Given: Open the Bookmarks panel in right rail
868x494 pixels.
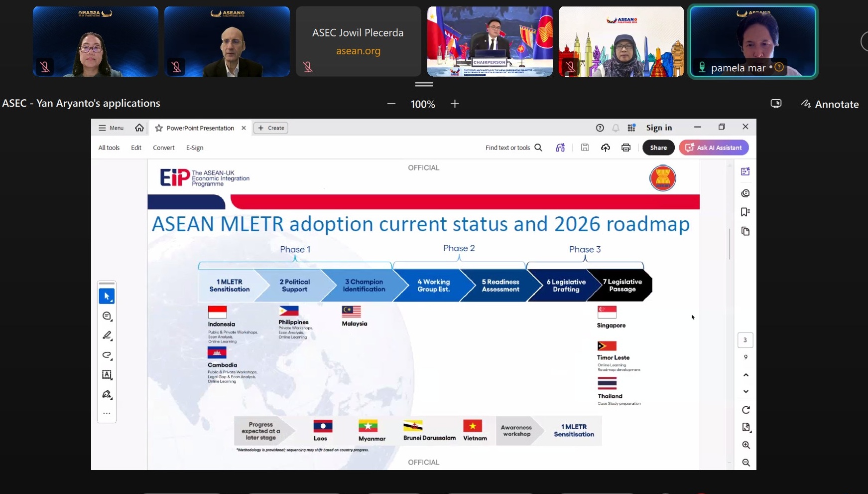Looking at the screenshot, I should coord(745,212).
